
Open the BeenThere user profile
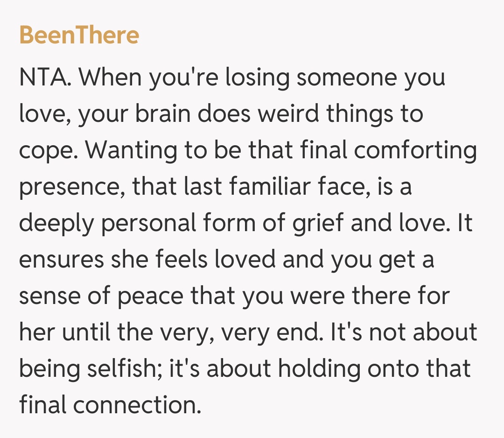pos(79,35)
